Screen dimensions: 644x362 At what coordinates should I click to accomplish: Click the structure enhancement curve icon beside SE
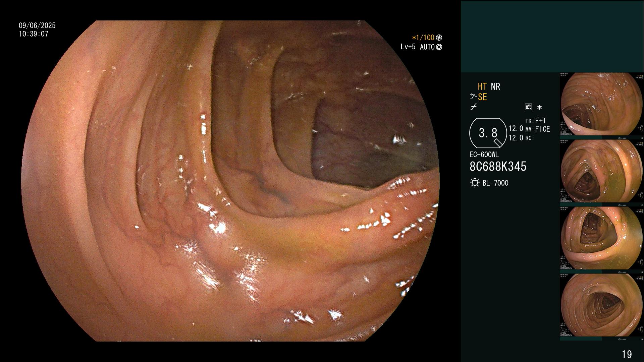473,97
